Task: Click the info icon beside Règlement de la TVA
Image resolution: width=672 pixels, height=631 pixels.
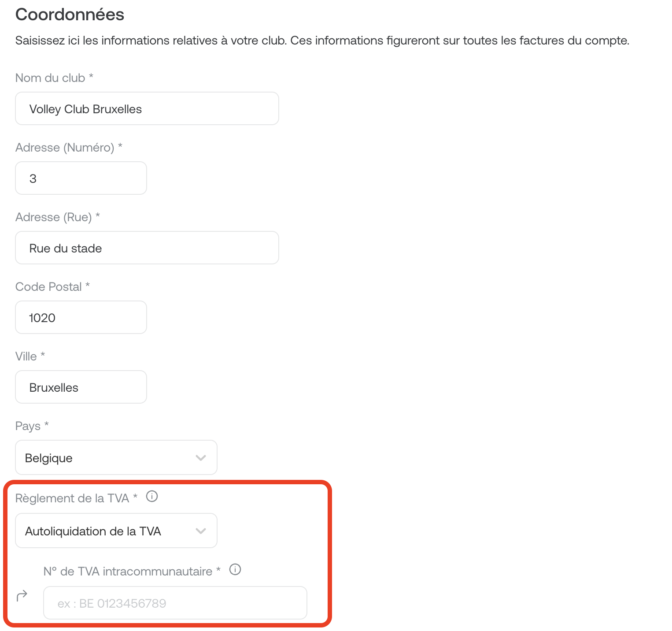Action: point(152,497)
